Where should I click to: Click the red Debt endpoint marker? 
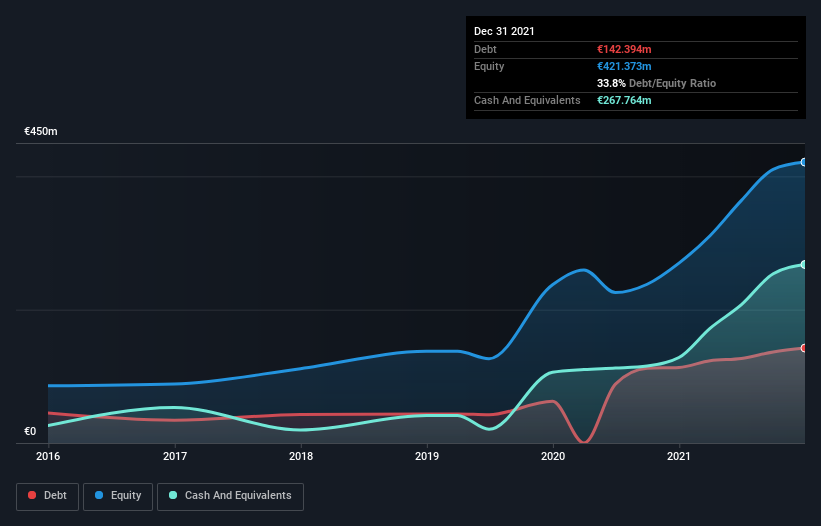[804, 348]
